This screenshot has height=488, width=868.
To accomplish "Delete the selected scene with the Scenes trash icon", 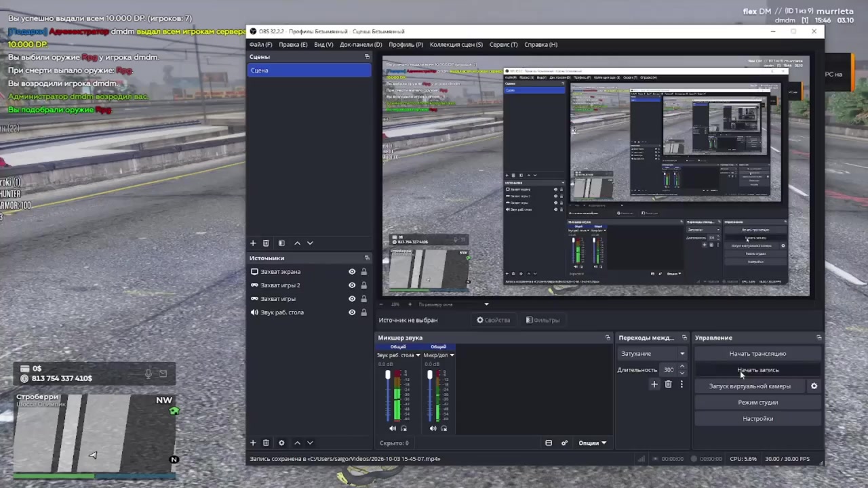I will point(266,243).
